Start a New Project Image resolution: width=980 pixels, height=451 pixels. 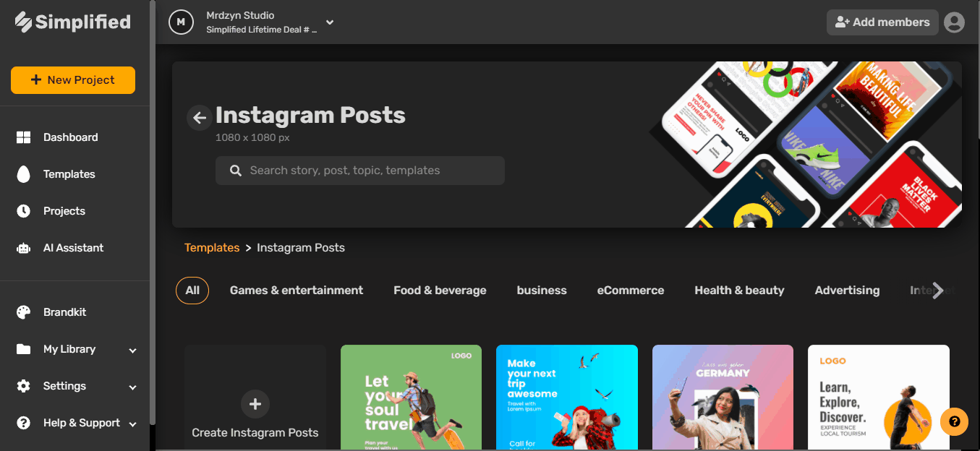tap(73, 80)
